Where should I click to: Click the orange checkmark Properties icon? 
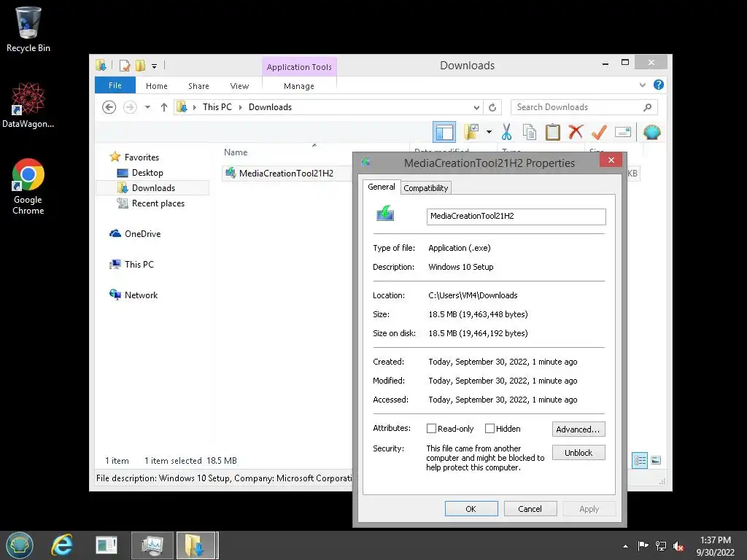coord(599,132)
